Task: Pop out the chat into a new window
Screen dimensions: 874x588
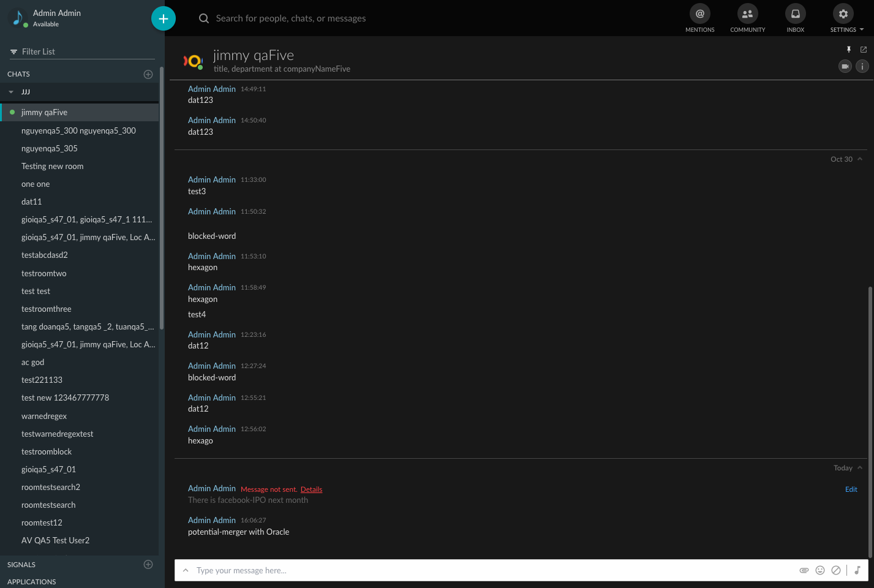Action: click(x=864, y=50)
